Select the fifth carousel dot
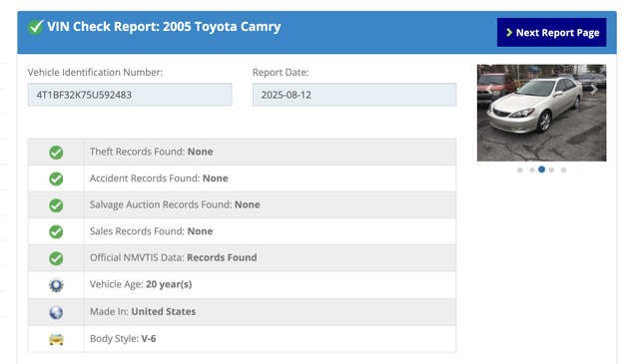This screenshot has height=364, width=640. pyautogui.click(x=563, y=170)
